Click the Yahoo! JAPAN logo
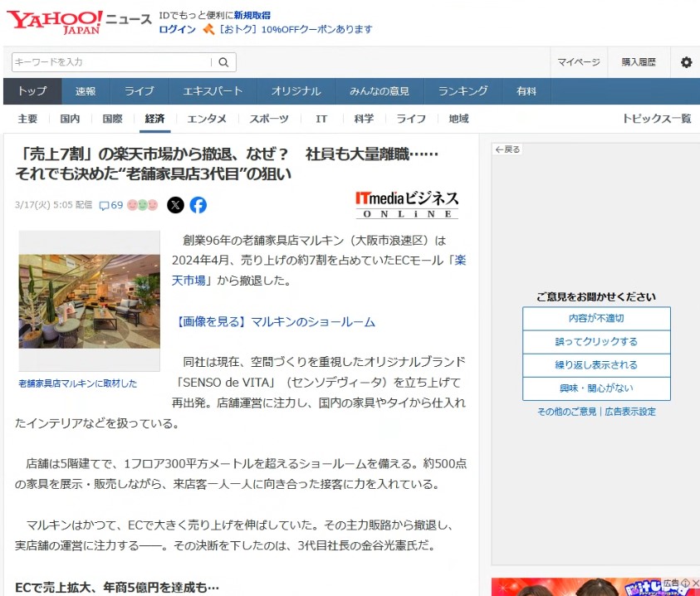The width and height of the screenshot is (700, 596). (55, 22)
